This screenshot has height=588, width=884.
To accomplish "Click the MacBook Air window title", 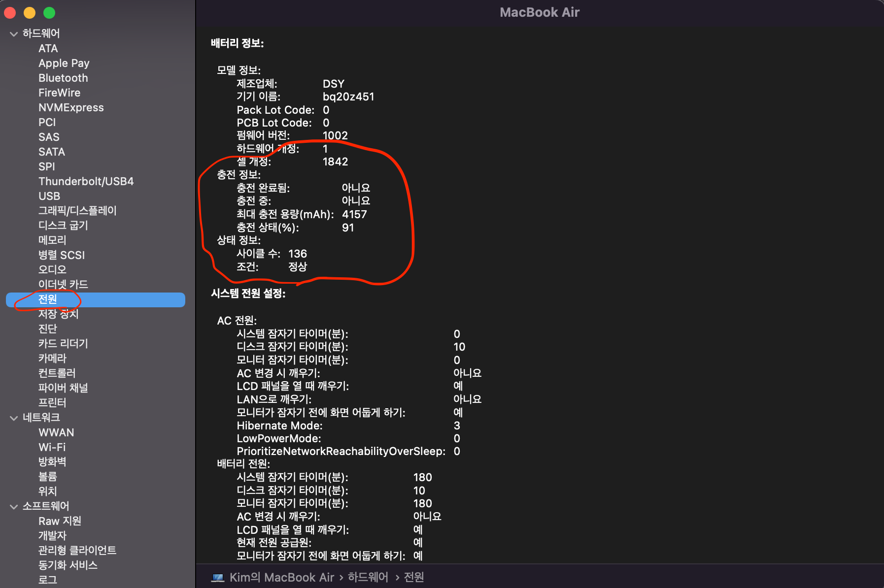I will click(x=540, y=12).
